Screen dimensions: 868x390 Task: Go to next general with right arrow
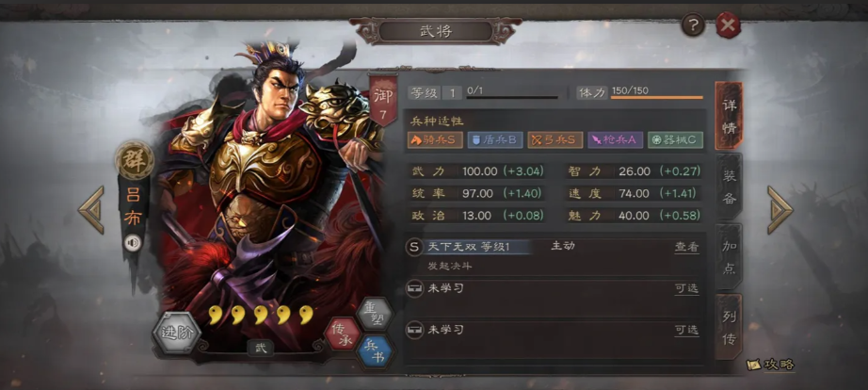pyautogui.click(x=780, y=209)
